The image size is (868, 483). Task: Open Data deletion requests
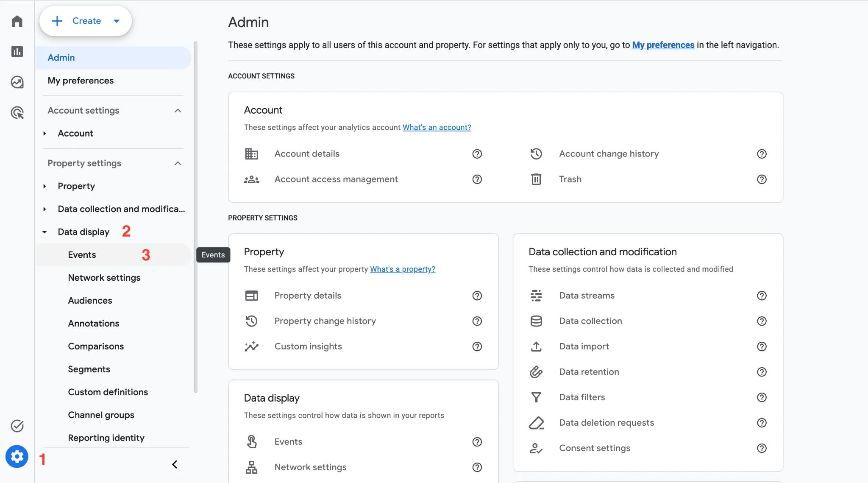tap(606, 423)
